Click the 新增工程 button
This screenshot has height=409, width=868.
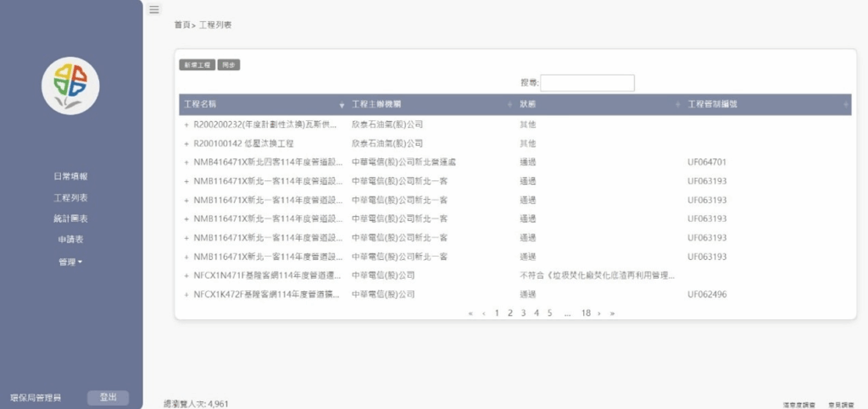tap(197, 64)
